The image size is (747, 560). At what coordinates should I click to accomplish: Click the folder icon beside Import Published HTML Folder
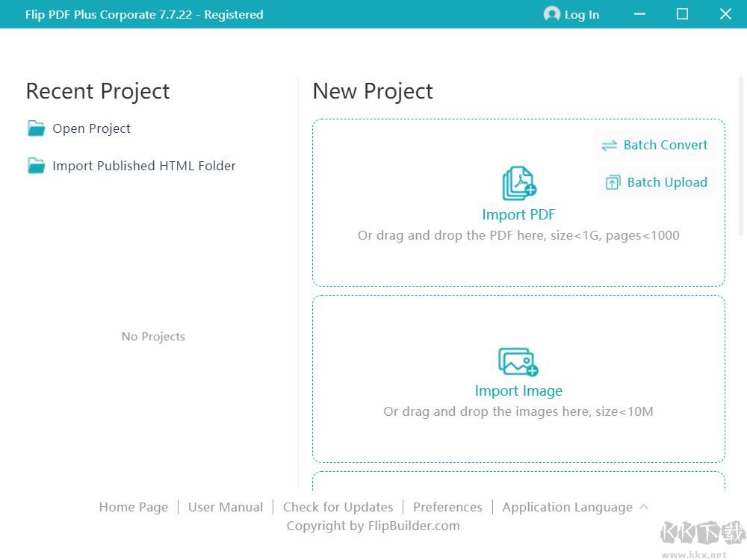[x=36, y=165]
